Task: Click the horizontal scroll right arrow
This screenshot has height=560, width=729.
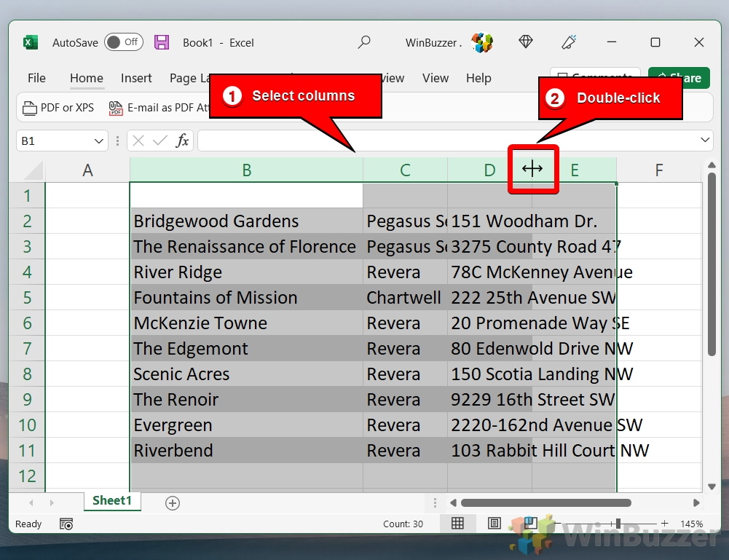Action: coord(696,503)
